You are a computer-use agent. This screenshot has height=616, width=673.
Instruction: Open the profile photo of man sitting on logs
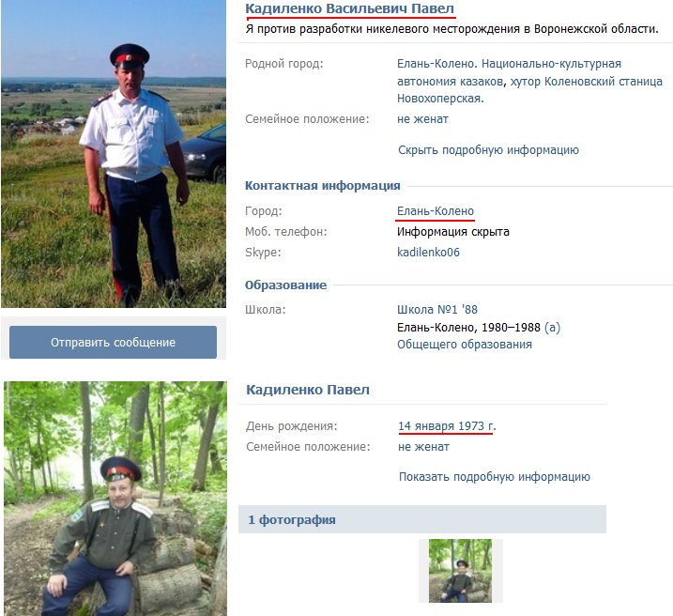click(x=115, y=499)
